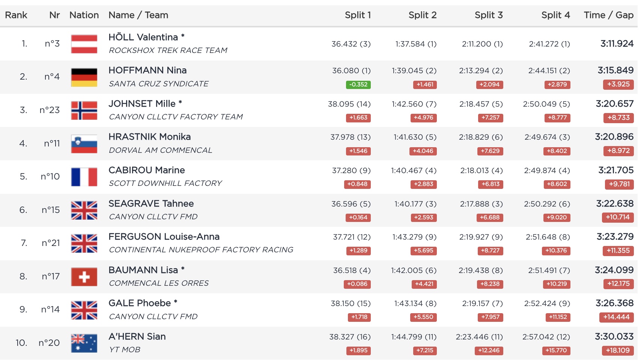This screenshot has width=644, height=362.
Task: Click the Austrian flag beside HÖLL Valentina
Action: (84, 44)
